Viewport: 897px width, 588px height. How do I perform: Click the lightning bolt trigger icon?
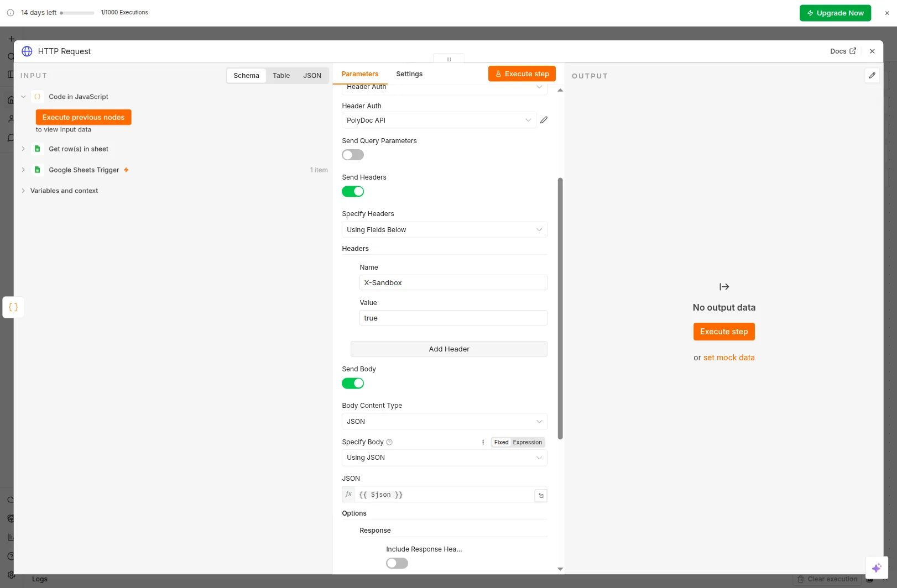[x=126, y=170]
